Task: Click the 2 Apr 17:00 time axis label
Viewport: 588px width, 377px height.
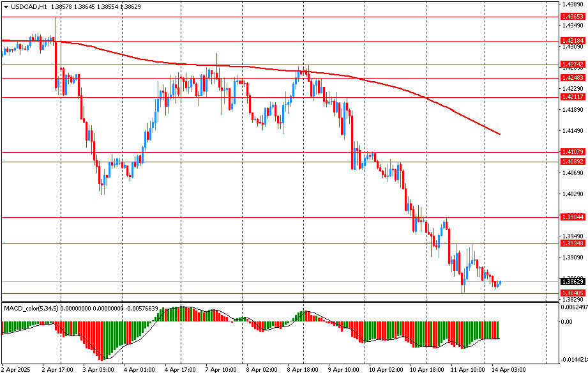Action: coord(57,370)
